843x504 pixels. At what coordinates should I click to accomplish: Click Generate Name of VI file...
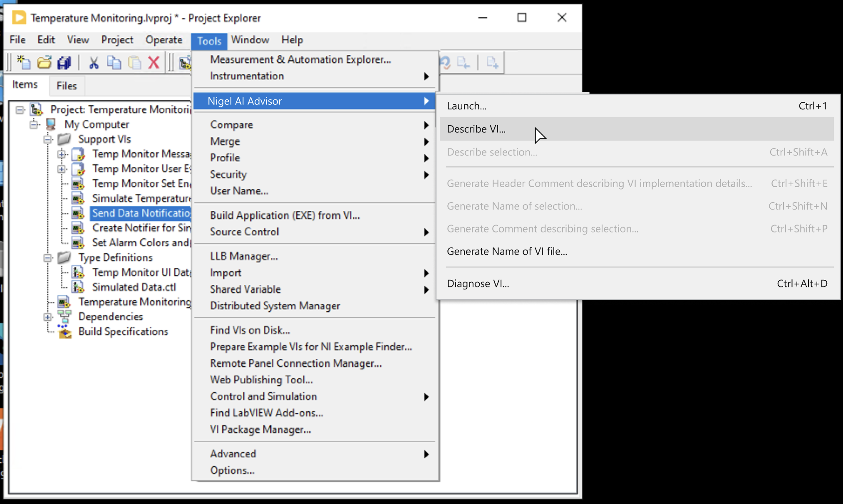(x=507, y=252)
